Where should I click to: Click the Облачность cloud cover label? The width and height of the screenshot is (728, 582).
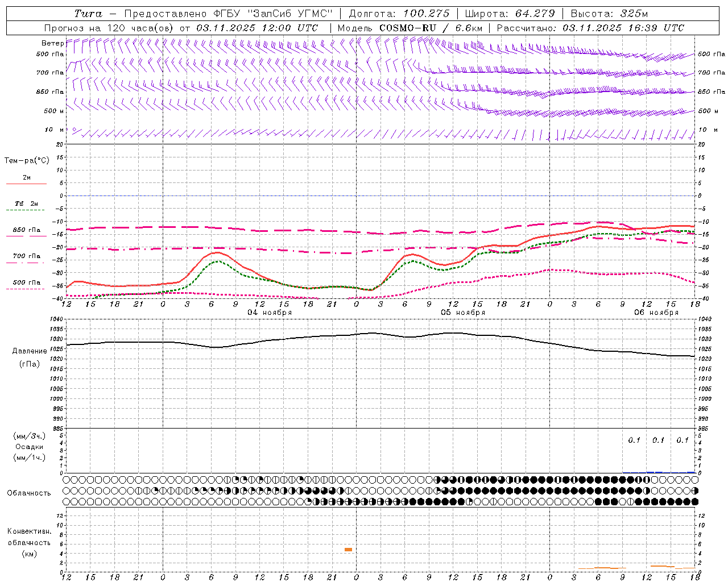pyautogui.click(x=29, y=493)
